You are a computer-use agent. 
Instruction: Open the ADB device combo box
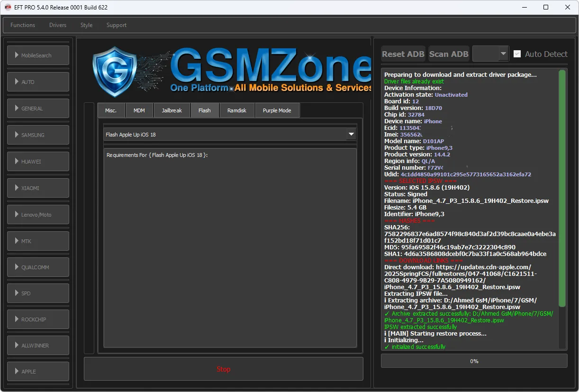click(490, 54)
